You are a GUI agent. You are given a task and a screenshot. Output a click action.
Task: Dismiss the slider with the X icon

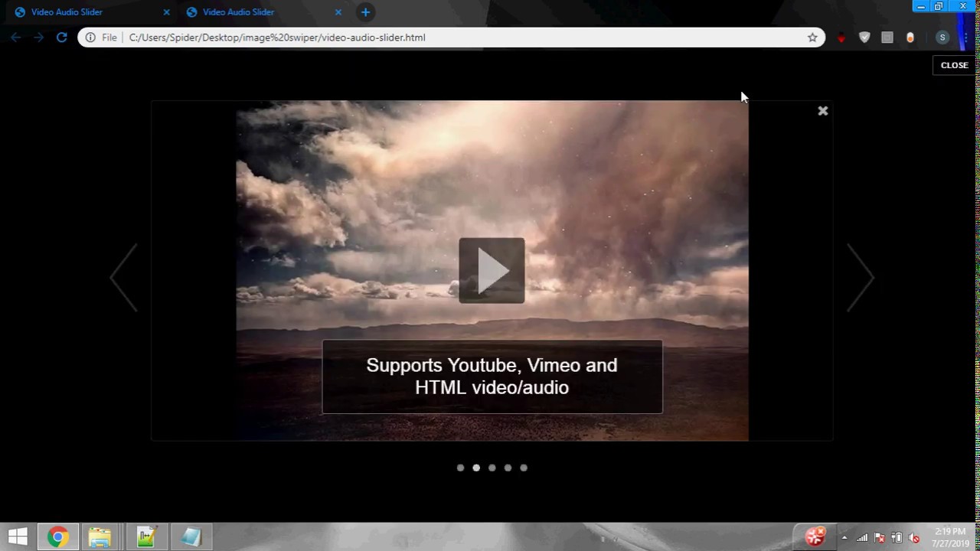pyautogui.click(x=823, y=111)
